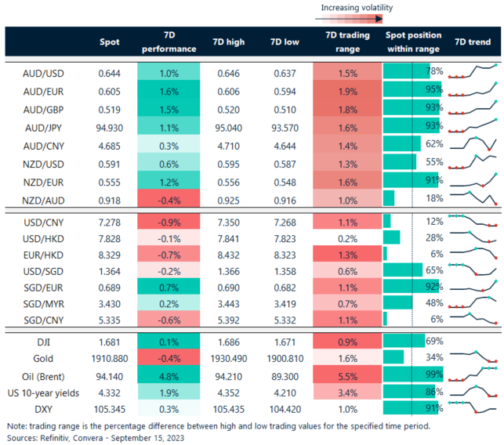The image size is (504, 445).
Task: Click the Gold 7D trend sparkline
Action: pos(473,358)
